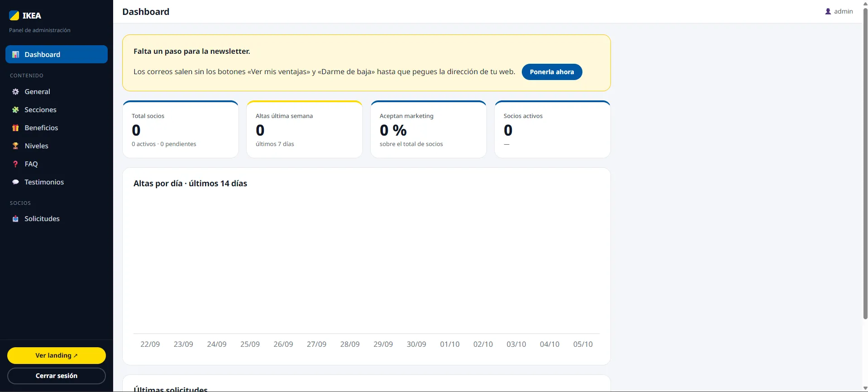
Task: Open the Dashboard menu item
Action: click(57, 54)
